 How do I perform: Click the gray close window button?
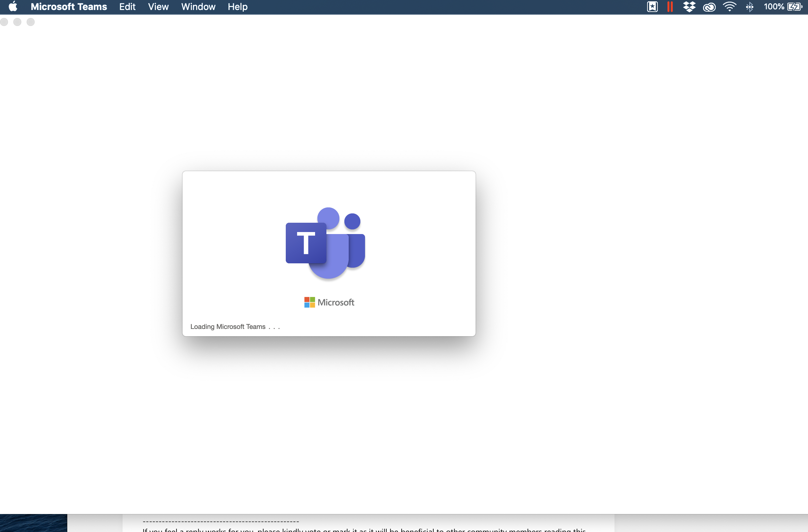[x=4, y=22]
